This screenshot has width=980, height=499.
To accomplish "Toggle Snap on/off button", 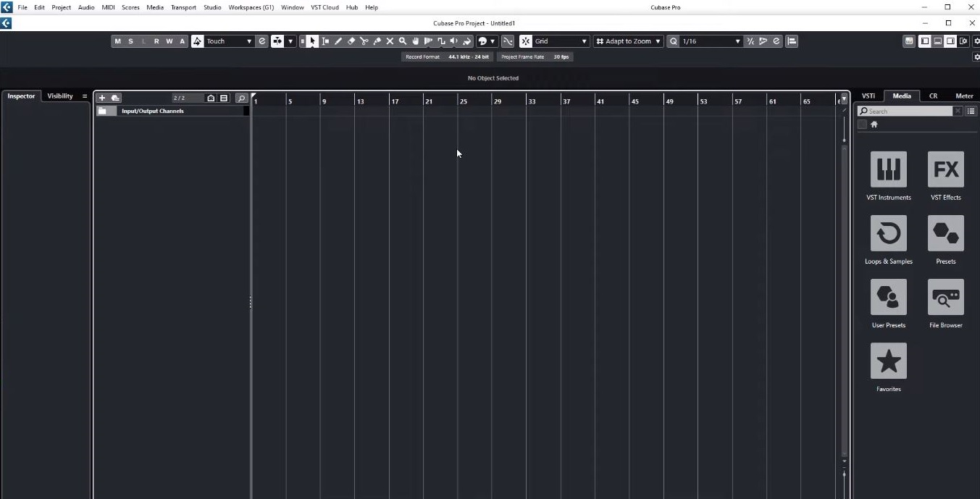I will tap(526, 41).
